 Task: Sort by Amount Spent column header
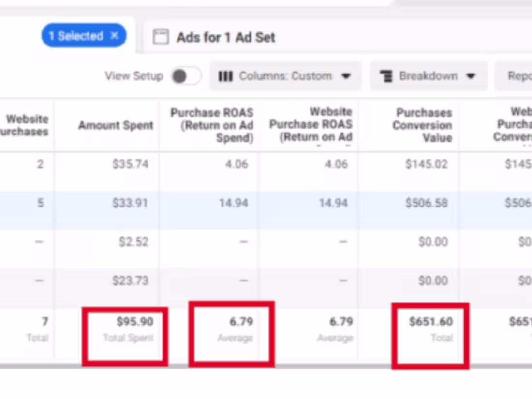click(116, 125)
